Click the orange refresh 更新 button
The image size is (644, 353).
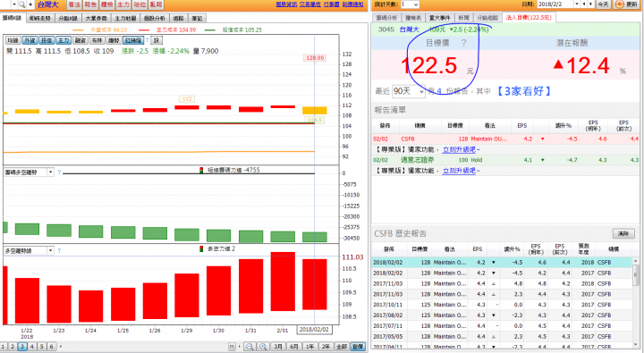coord(625,4)
